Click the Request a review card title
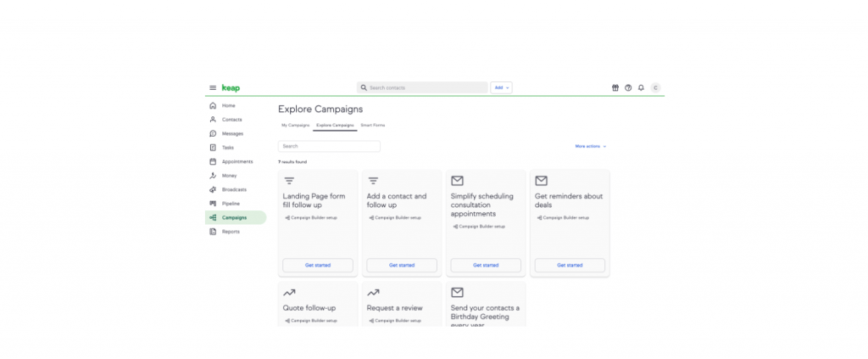This screenshot has height=359, width=868. 395,308
